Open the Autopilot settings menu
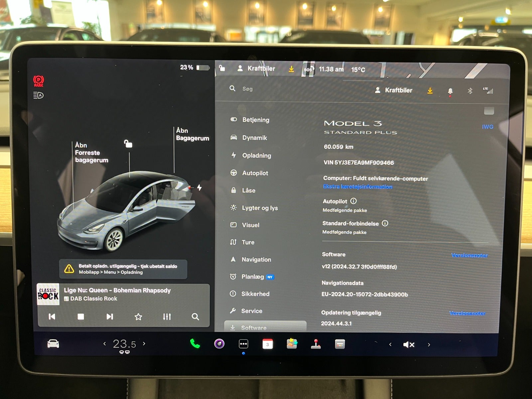532x399 pixels. pyautogui.click(x=249, y=173)
